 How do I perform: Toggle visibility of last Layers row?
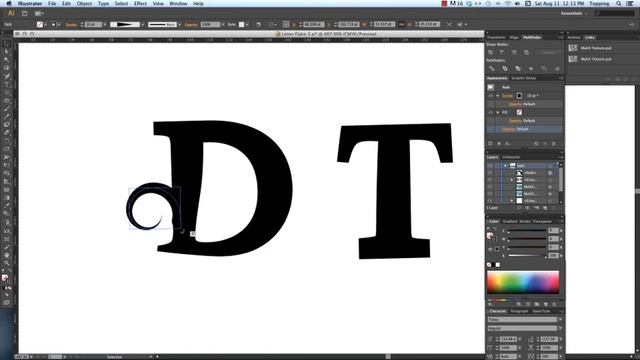click(490, 200)
